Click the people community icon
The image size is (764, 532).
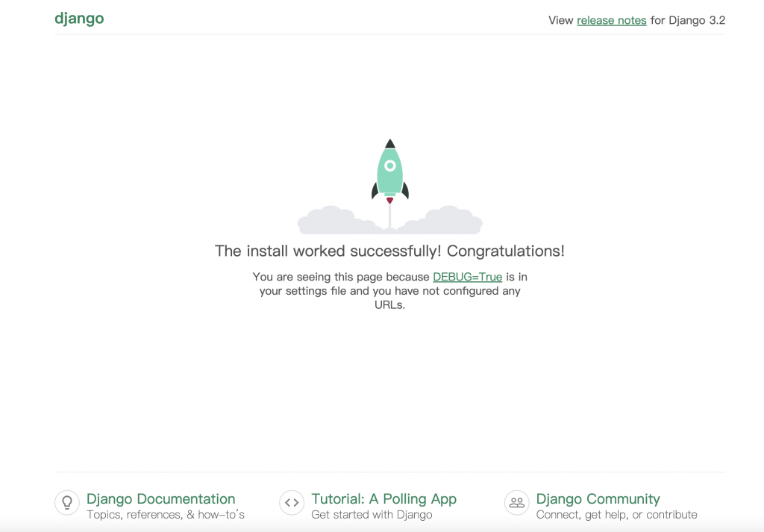(x=516, y=502)
